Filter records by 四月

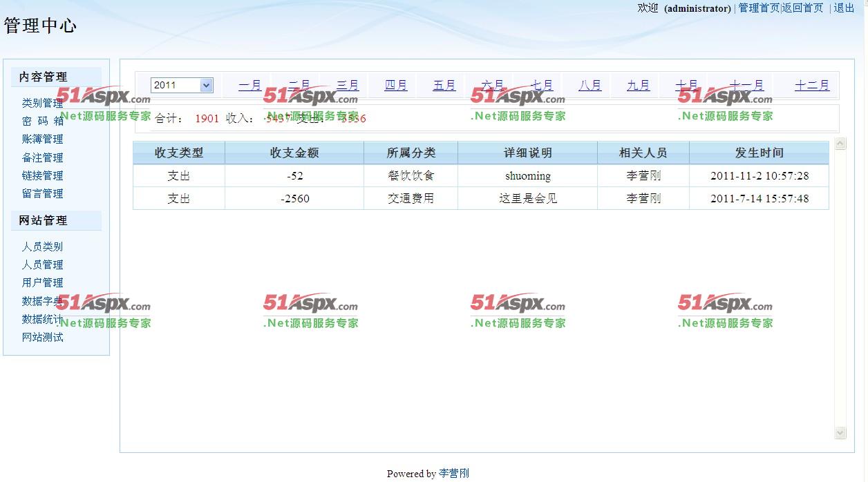396,85
